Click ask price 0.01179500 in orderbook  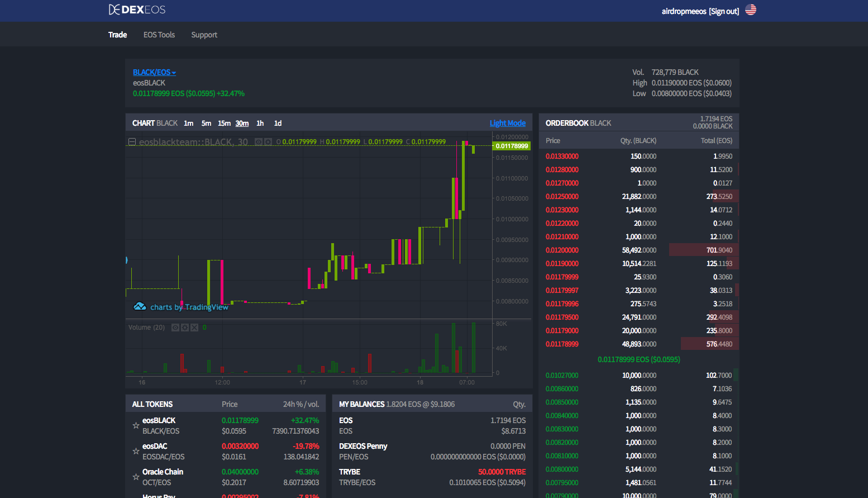pyautogui.click(x=562, y=317)
